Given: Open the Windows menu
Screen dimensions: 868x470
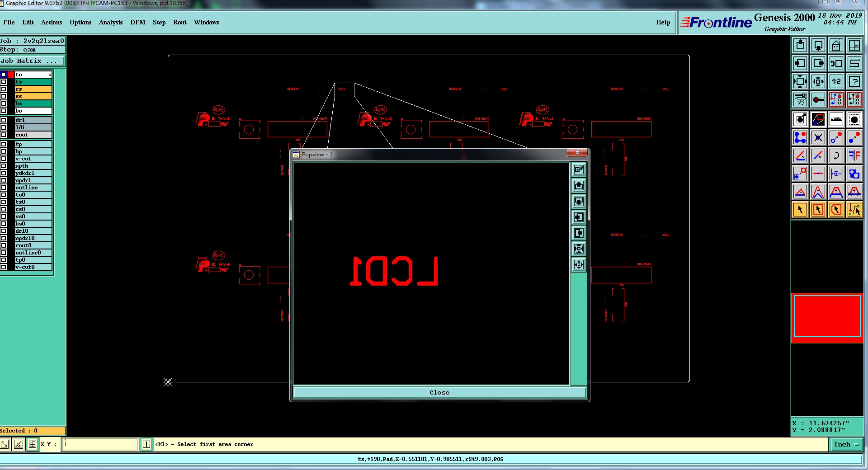Looking at the screenshot, I should click(206, 23).
